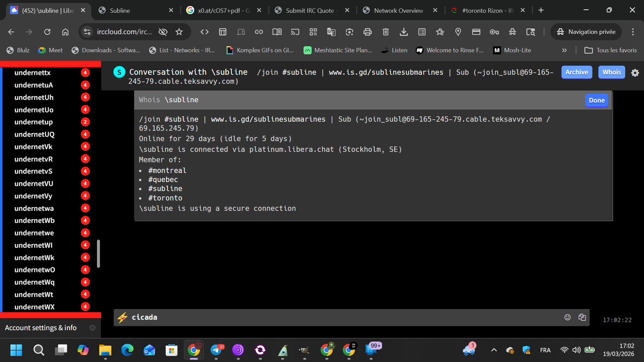644x362 pixels.
Task: Click the QR code toolbar icon
Action: coord(313,32)
